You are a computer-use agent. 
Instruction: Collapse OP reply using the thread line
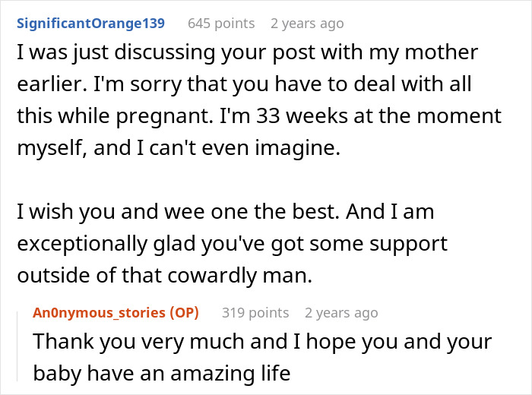point(17,346)
